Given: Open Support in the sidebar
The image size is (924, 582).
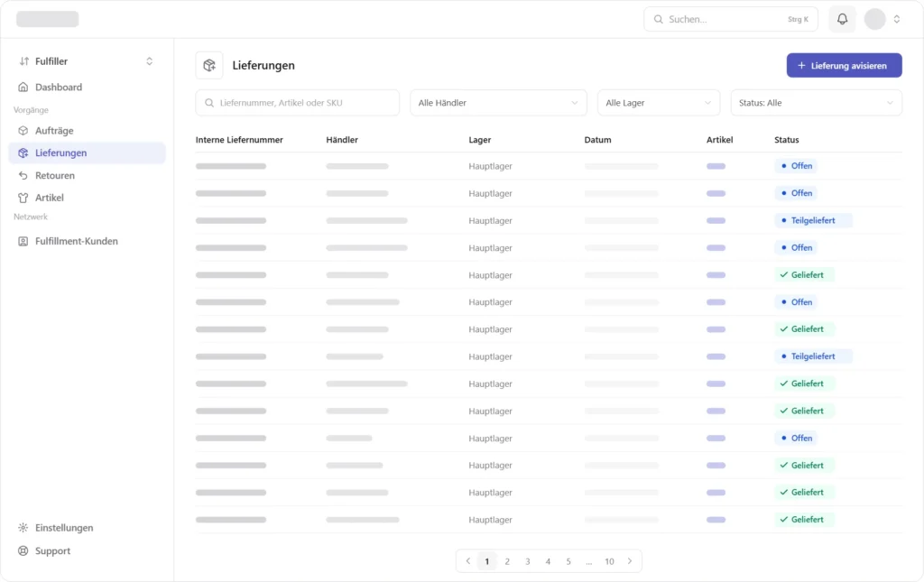Looking at the screenshot, I should (x=88, y=550).
